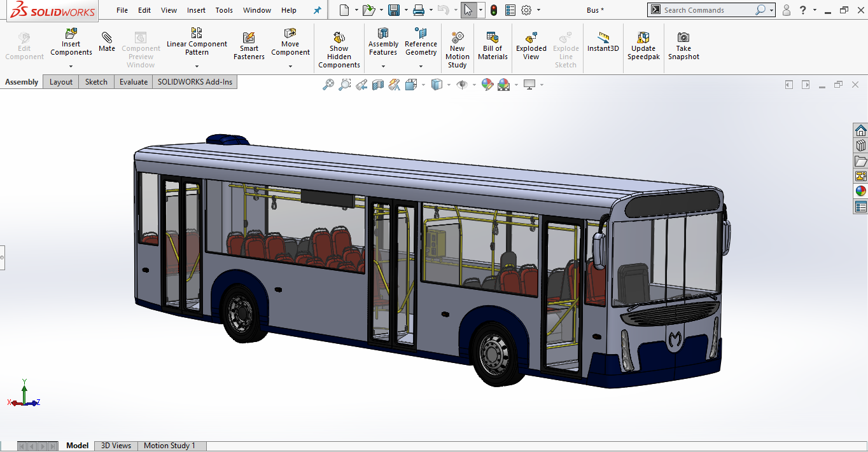Take Snapshot with camera icon
This screenshot has width=868, height=452.
coord(683,46)
